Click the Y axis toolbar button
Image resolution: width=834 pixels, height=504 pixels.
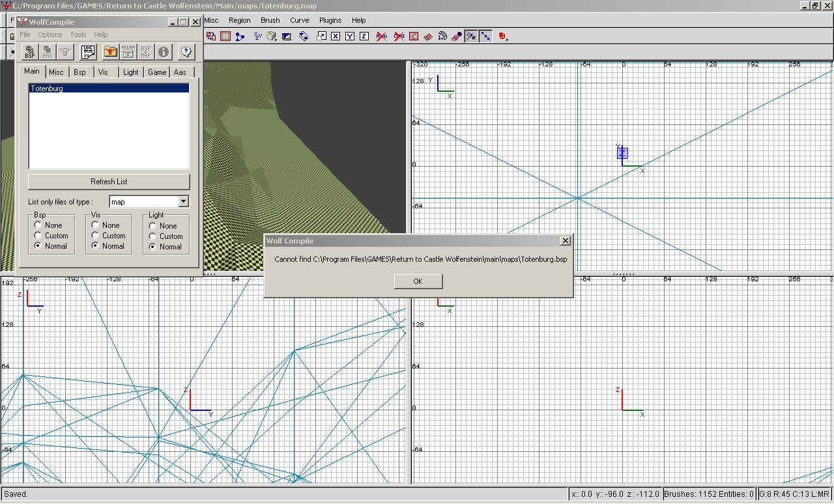pos(349,36)
